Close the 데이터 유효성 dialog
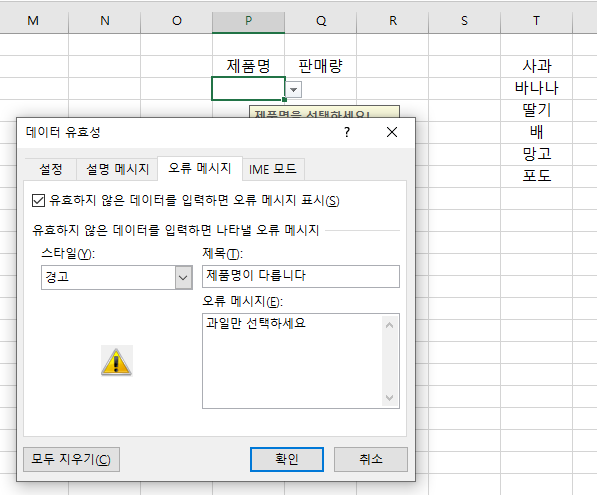 pos(392,133)
